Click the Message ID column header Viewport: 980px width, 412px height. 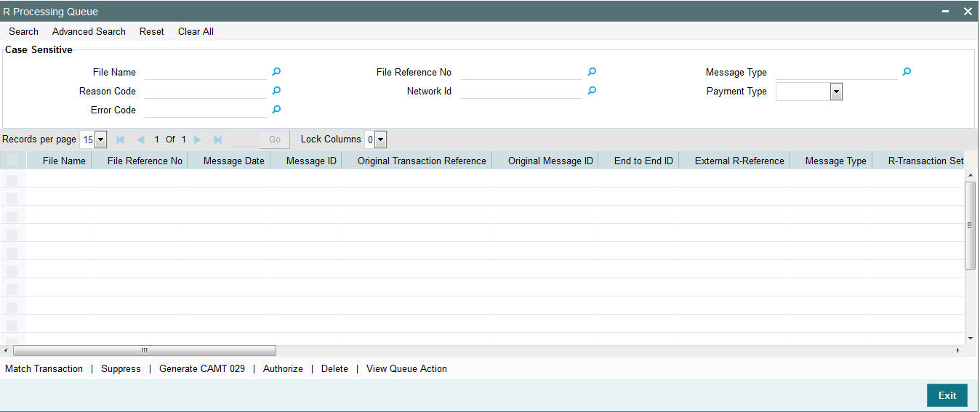(x=306, y=161)
